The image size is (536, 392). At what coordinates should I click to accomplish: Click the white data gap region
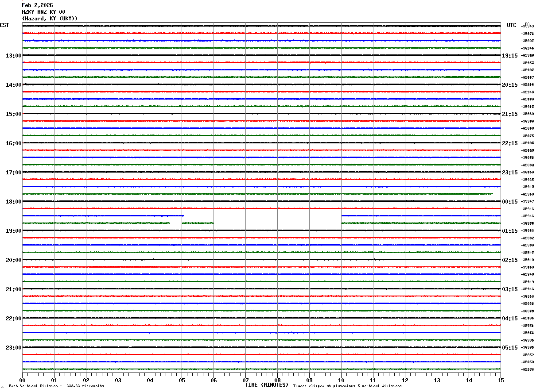(x=277, y=219)
